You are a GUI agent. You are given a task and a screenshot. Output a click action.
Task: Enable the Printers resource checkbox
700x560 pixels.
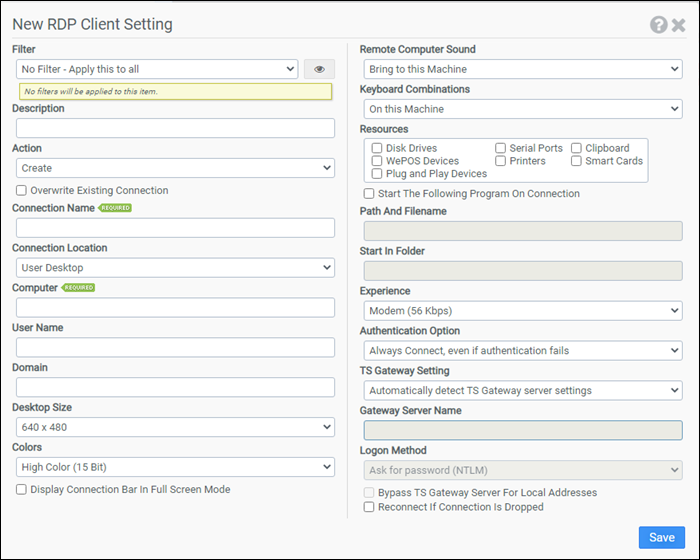pyautogui.click(x=500, y=161)
